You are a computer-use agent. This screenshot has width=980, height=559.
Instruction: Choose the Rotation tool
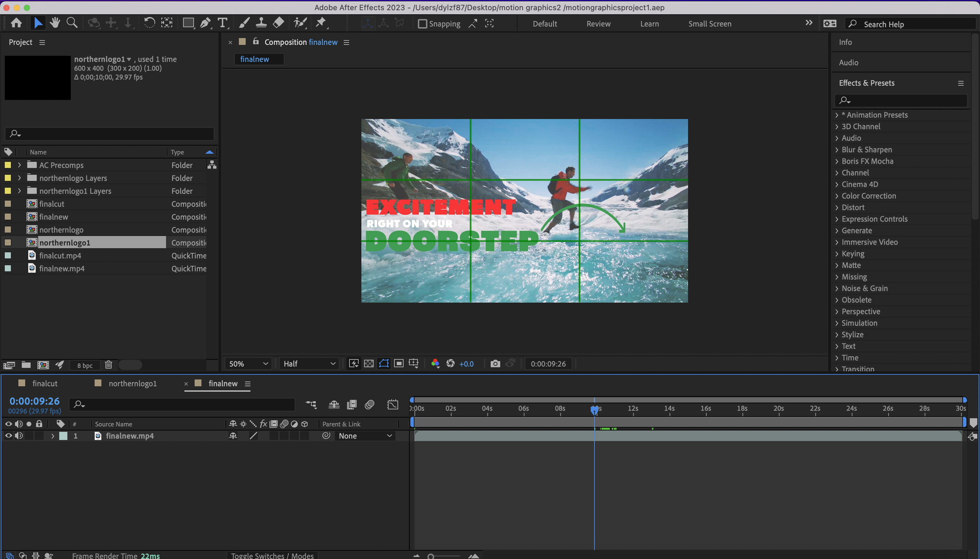tap(149, 23)
